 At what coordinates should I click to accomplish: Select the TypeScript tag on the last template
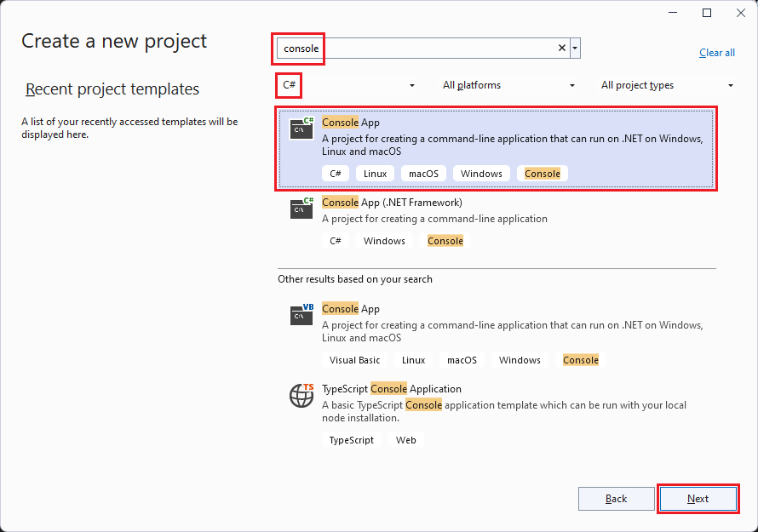352,439
